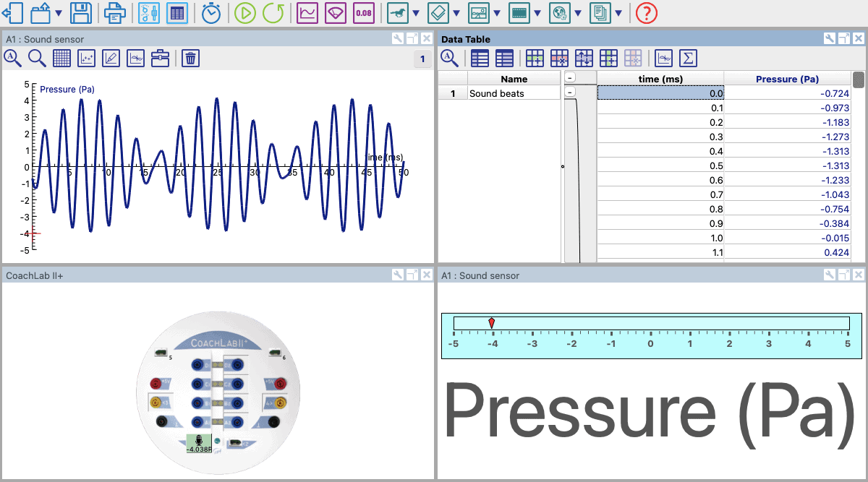Click the microphone sound sensor on CoachLab panel
This screenshot has height=482, width=868.
pos(198,442)
